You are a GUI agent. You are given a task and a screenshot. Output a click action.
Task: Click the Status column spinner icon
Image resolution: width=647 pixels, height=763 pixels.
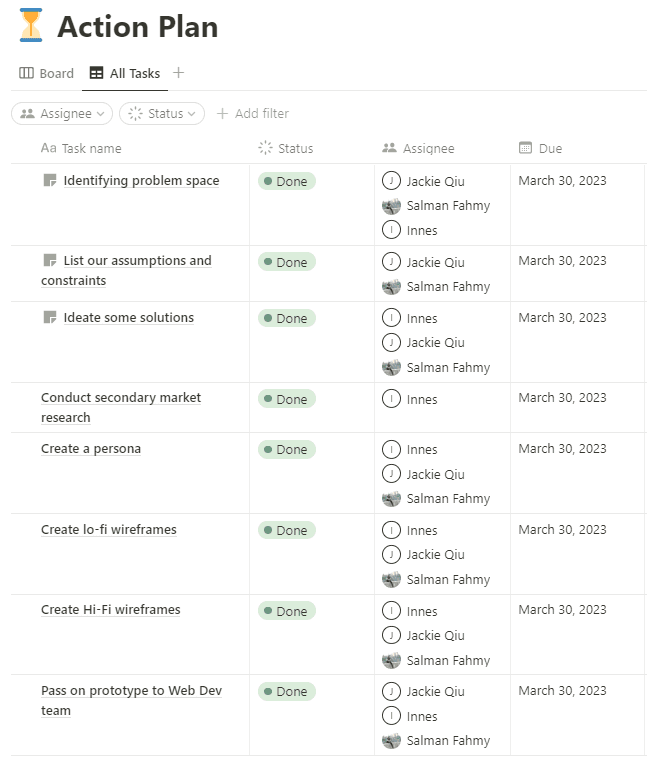click(265, 148)
